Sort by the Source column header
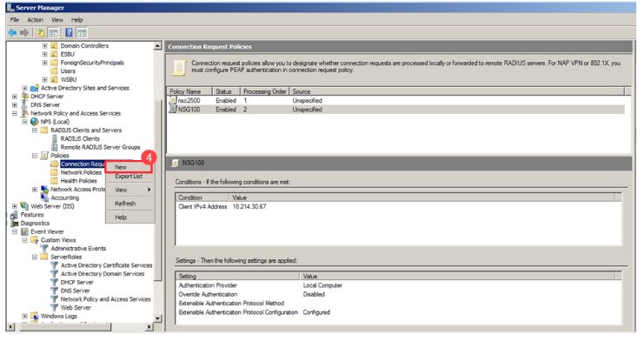644x341 pixels. click(x=456, y=91)
